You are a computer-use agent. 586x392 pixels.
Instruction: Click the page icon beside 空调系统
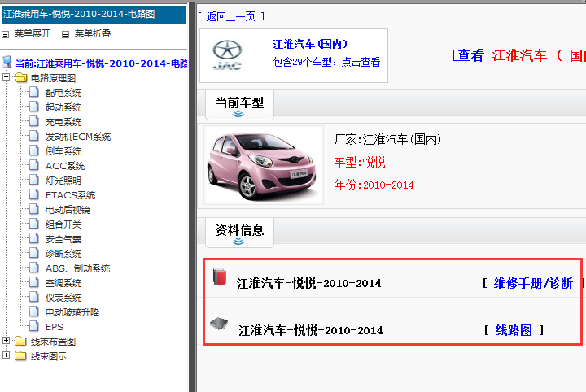pos(34,282)
